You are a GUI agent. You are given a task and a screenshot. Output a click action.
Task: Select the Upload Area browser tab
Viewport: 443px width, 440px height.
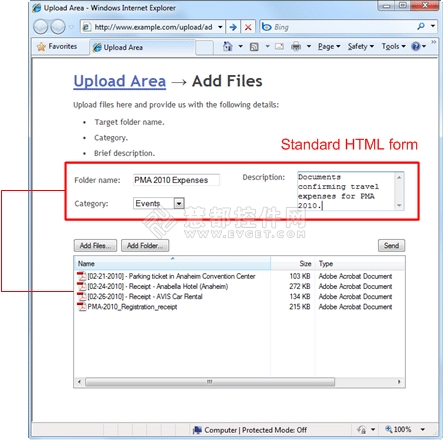142,47
